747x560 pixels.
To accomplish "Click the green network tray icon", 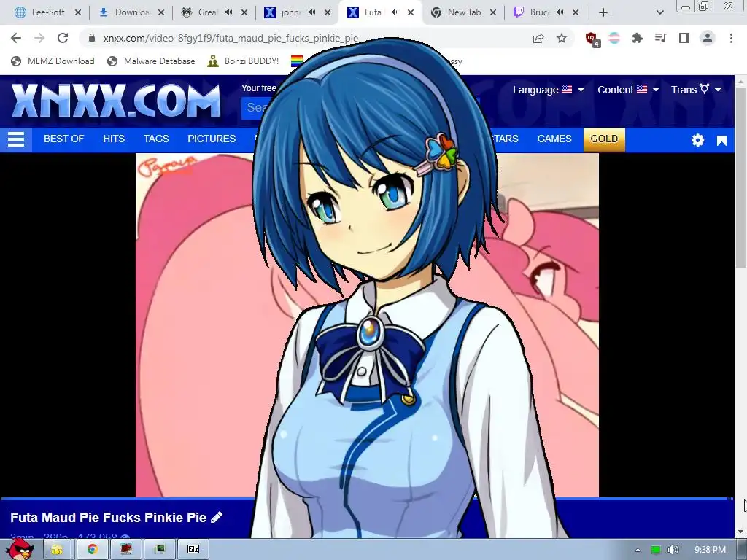I will pyautogui.click(x=656, y=550).
